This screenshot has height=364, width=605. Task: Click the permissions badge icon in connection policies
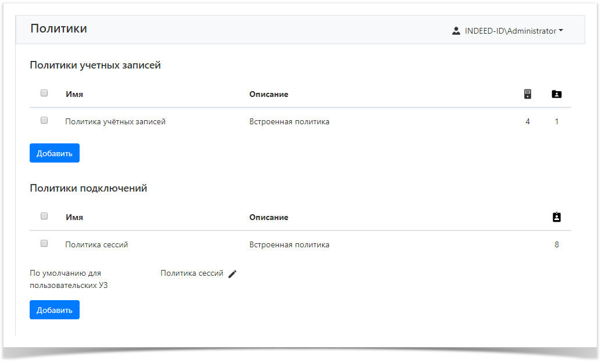click(x=557, y=217)
